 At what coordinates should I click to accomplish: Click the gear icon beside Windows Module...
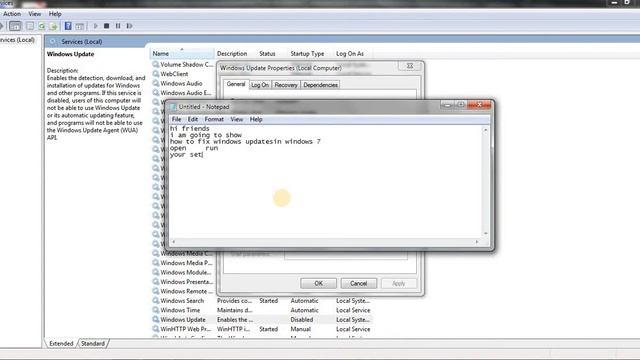(x=156, y=272)
